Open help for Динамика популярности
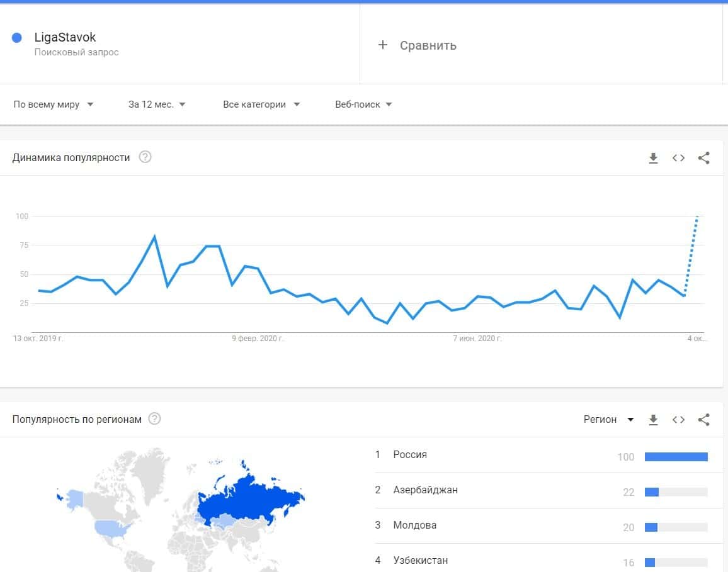The height and width of the screenshot is (572, 728). 145,157
